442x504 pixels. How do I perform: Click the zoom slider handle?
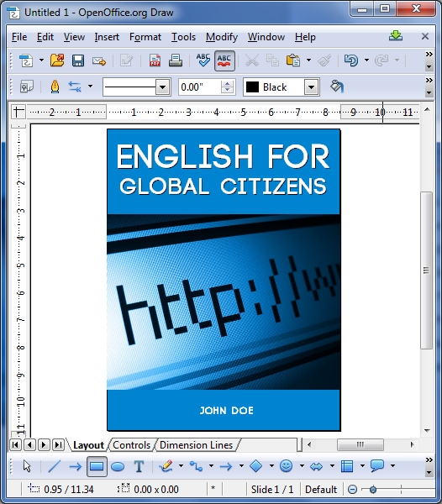pyautogui.click(x=373, y=490)
